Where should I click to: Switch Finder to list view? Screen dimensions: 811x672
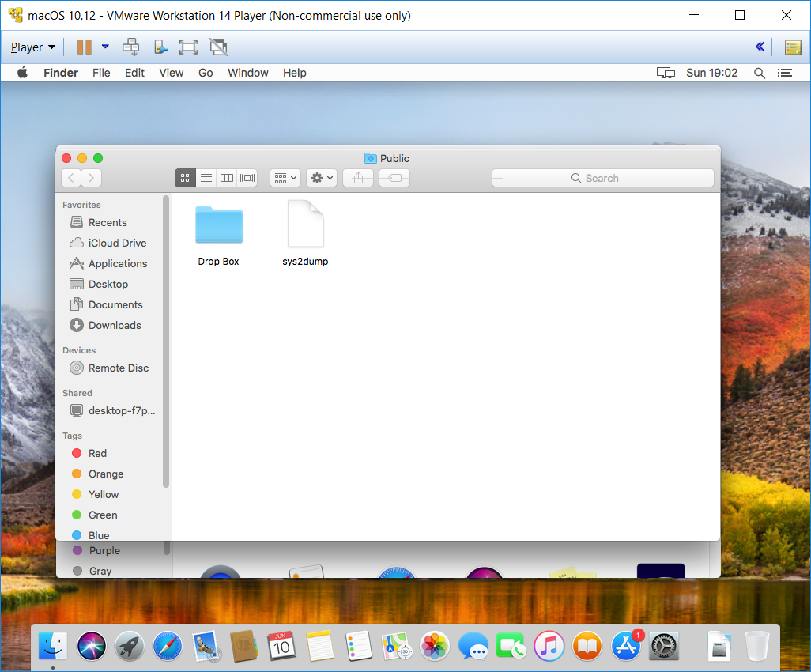(206, 178)
